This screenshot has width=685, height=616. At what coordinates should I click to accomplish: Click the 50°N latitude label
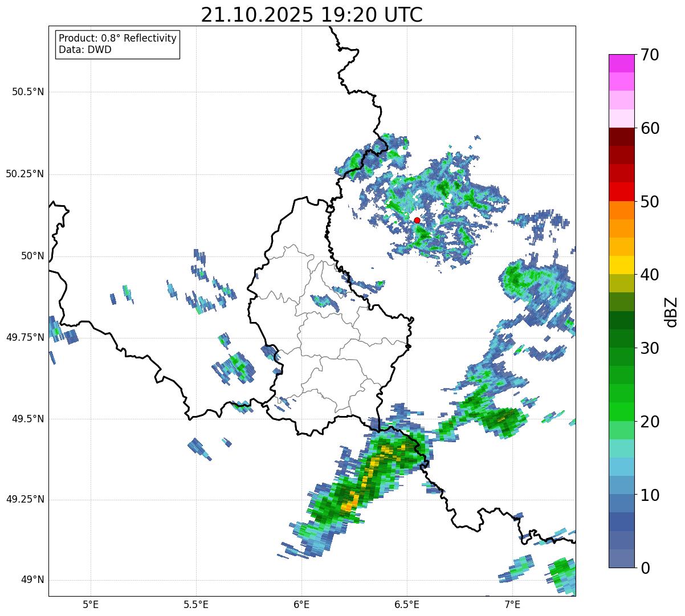click(32, 256)
